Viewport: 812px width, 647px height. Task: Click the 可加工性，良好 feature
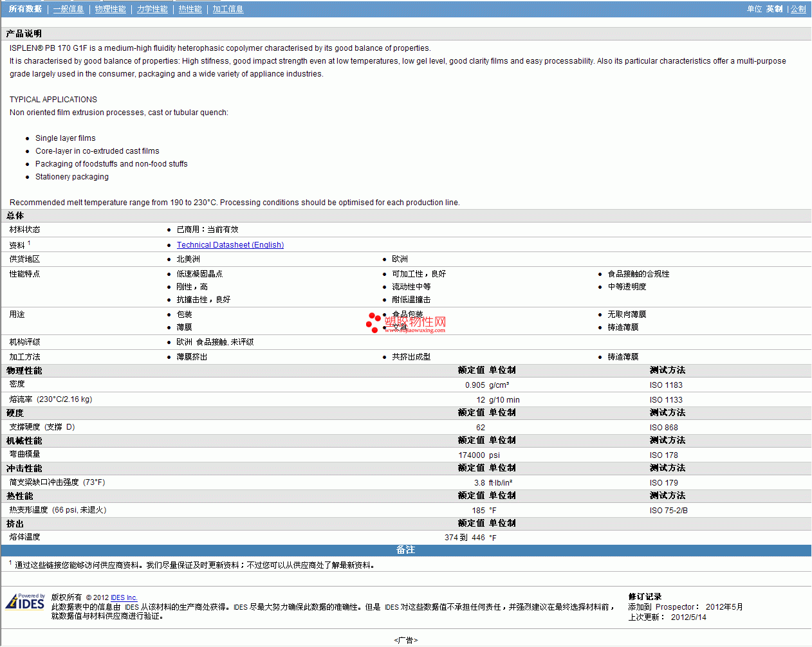[x=419, y=274]
